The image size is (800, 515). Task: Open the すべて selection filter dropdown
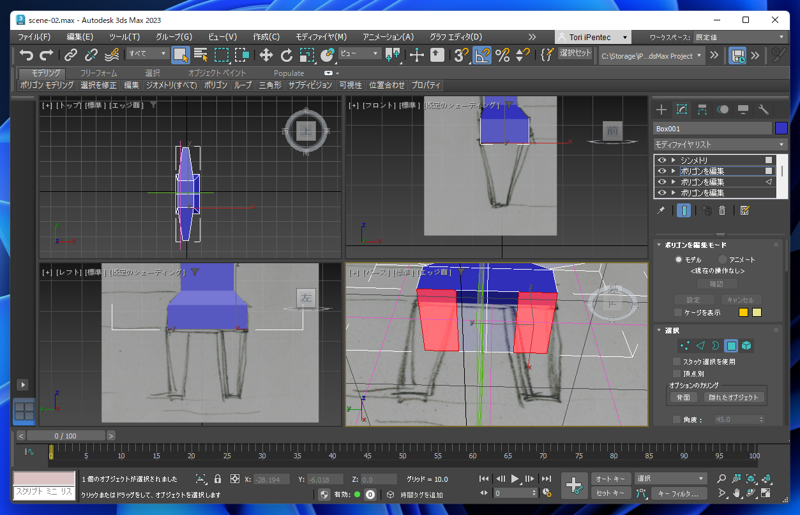[147, 53]
